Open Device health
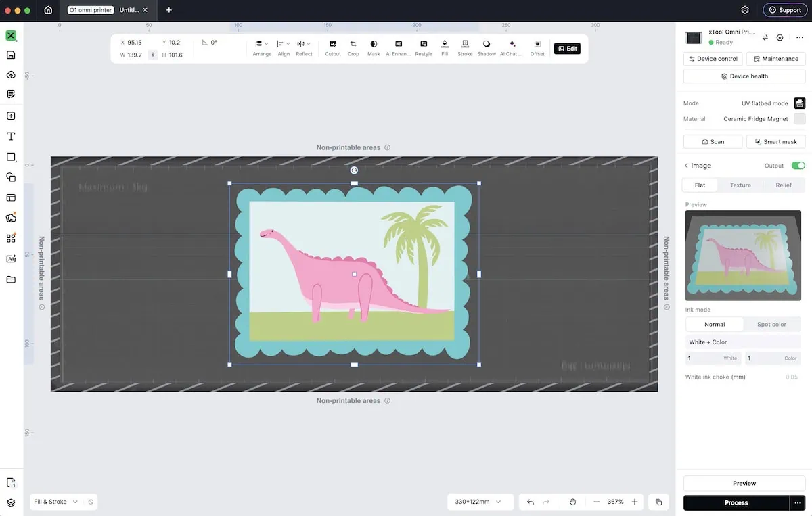 click(744, 76)
